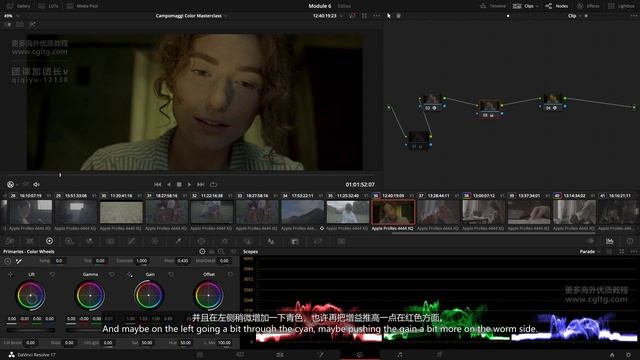Open the Effects panel
This screenshot has width=640, height=360.
tap(589, 6)
